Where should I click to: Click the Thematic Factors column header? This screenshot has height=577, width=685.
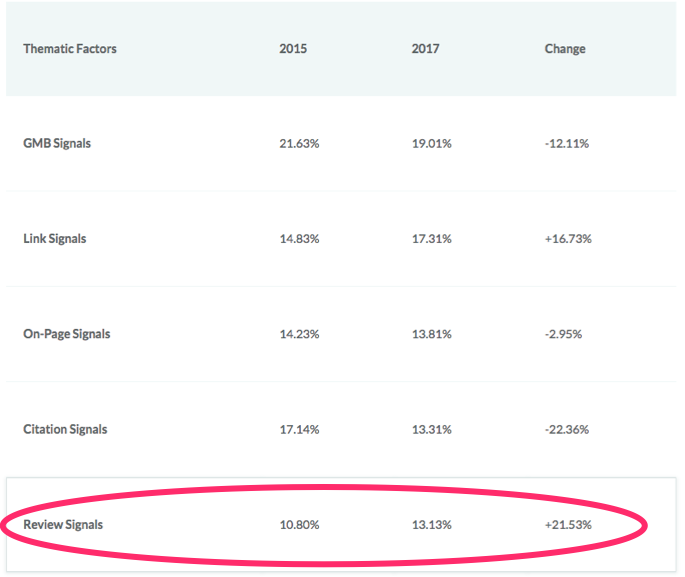[x=70, y=48]
